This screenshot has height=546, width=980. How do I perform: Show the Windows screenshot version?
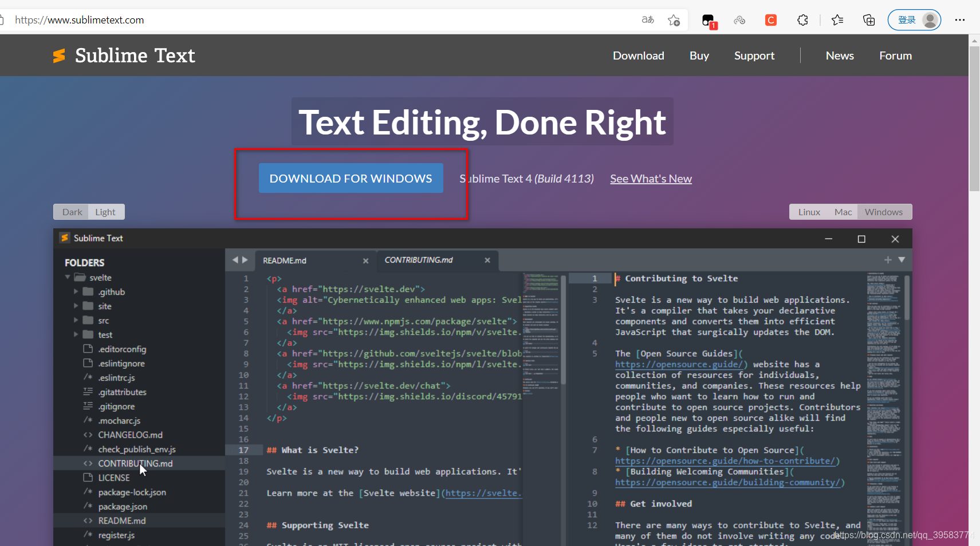point(884,212)
